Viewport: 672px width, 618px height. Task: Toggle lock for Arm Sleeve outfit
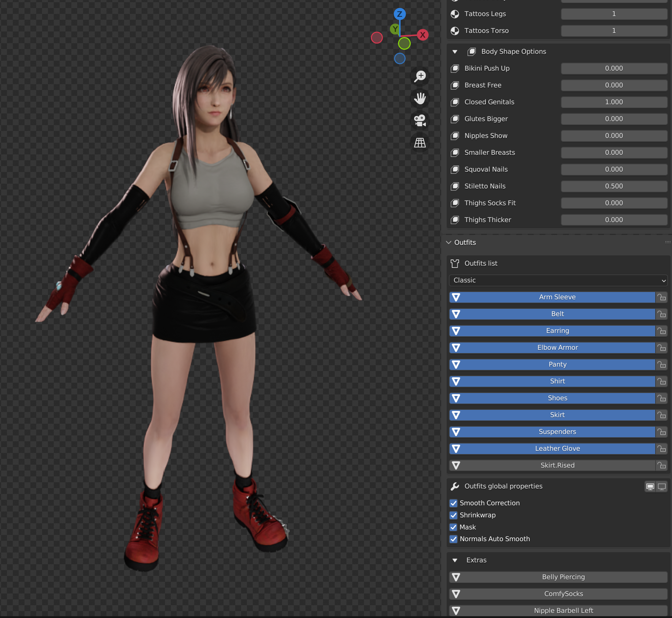661,297
